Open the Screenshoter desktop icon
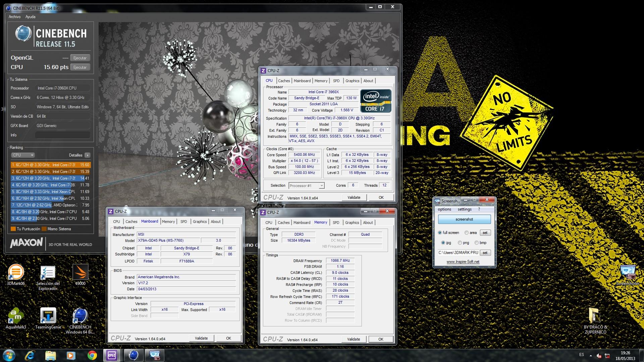The image size is (644, 362). pos(628,275)
